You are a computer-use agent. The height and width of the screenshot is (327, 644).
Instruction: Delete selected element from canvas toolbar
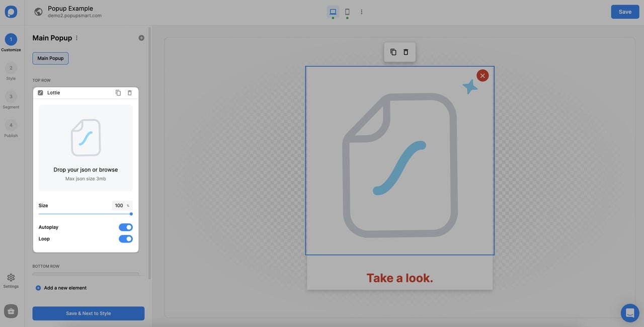[406, 52]
